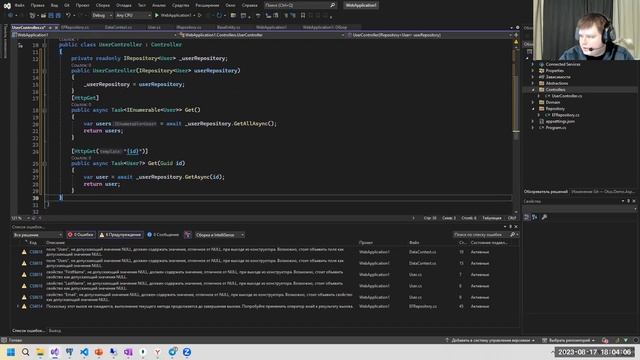Viewport: 640px width, 360px height.
Task: Expand the Properties node in Solution Explorer
Action: (x=533, y=71)
